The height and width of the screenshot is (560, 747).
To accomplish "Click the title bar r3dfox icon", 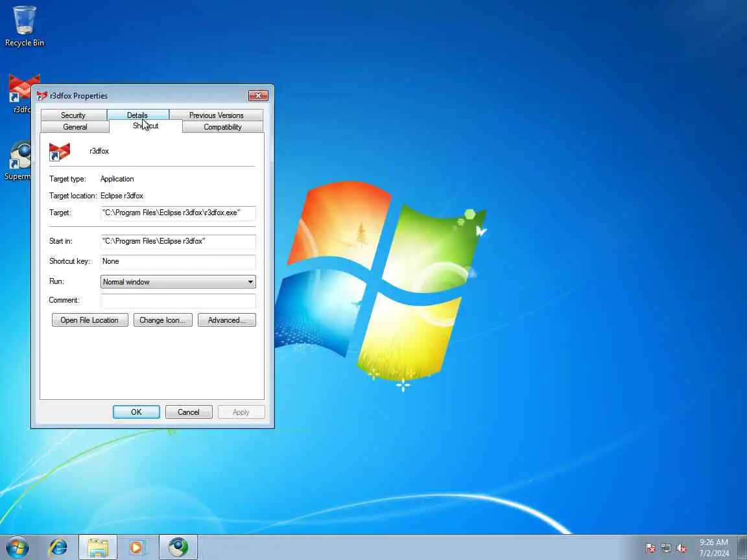I will click(42, 96).
